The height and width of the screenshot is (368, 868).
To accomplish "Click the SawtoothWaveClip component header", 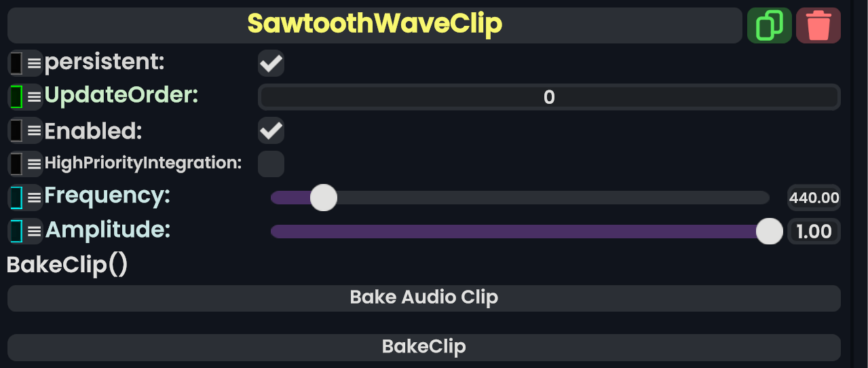I will [374, 25].
